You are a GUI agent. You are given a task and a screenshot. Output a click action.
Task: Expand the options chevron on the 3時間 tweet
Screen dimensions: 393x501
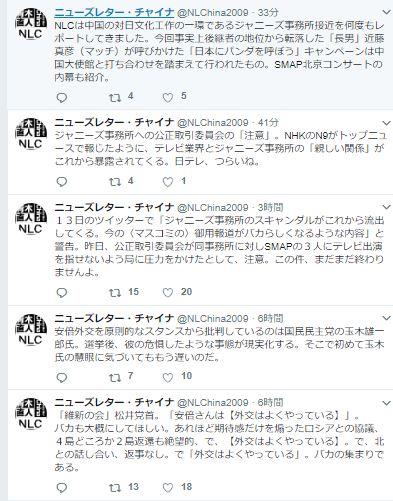[x=386, y=207]
